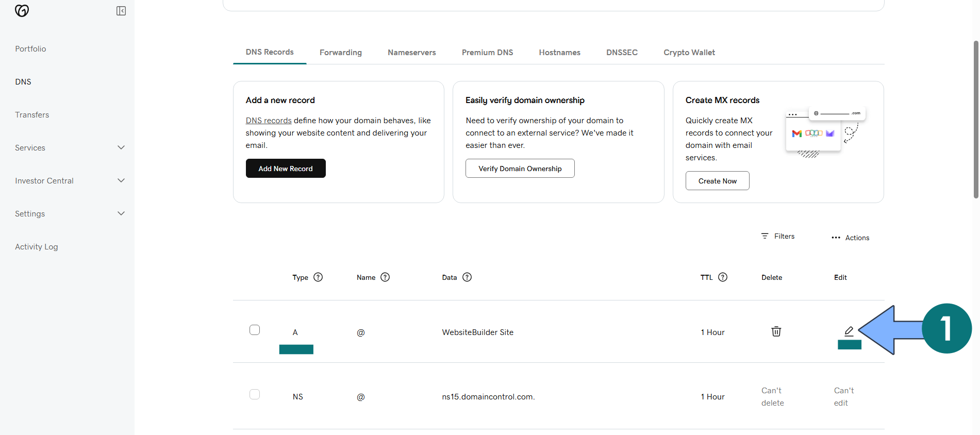Click the Filters icon

click(x=765, y=236)
